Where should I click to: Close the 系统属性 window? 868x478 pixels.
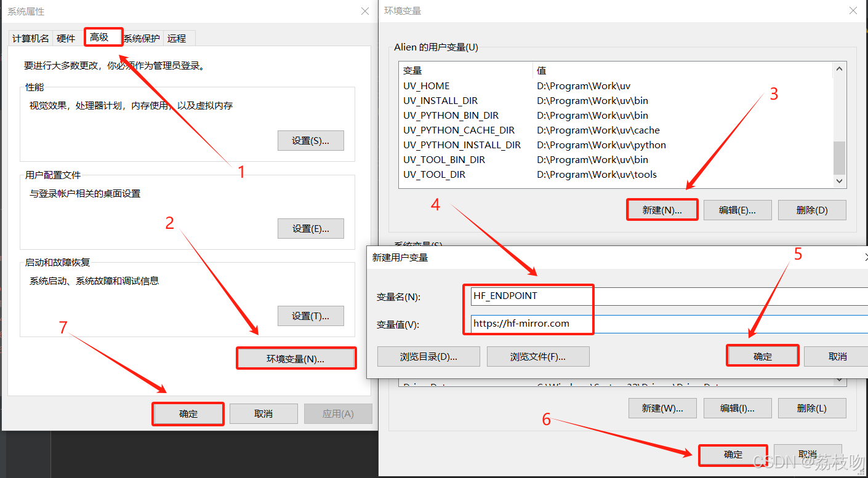coord(366,11)
